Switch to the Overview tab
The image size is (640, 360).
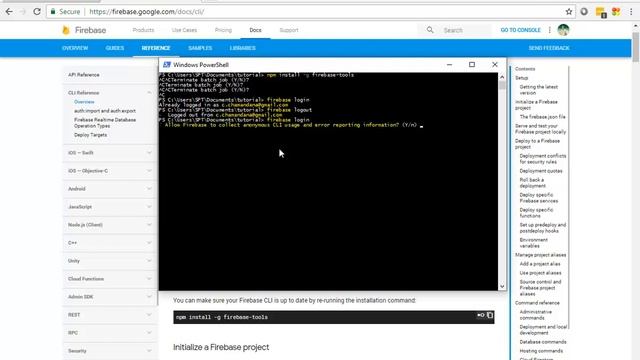(75, 48)
